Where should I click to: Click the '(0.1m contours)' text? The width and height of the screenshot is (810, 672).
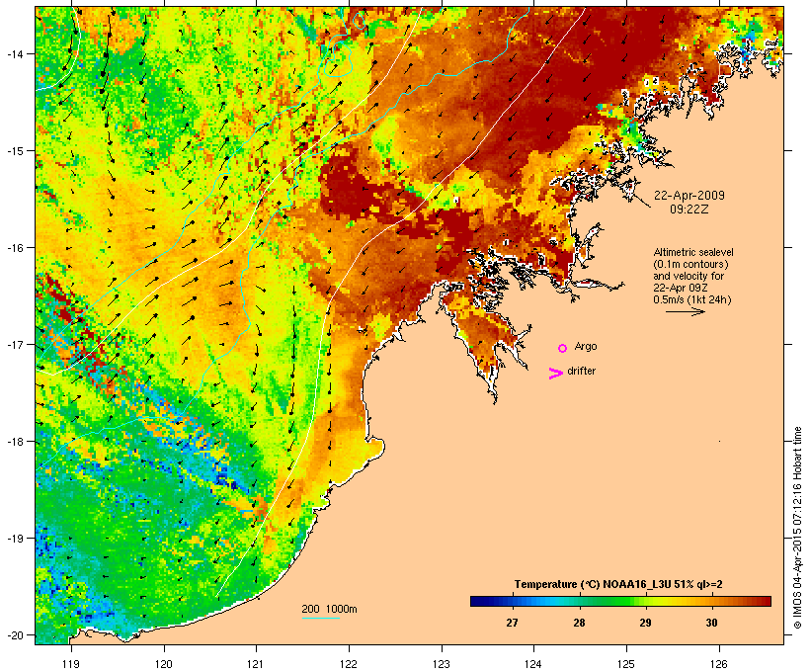tap(691, 264)
